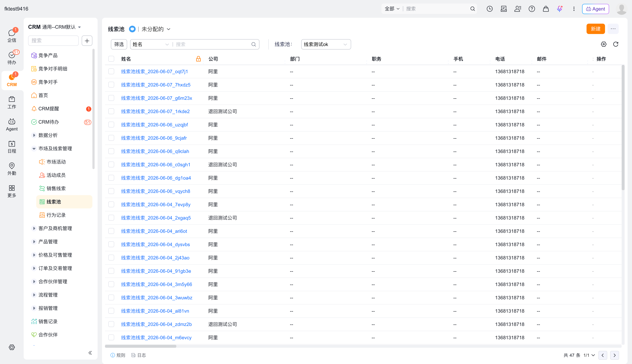
Task: Open the header vertical dots menu
Action: pos(574,9)
